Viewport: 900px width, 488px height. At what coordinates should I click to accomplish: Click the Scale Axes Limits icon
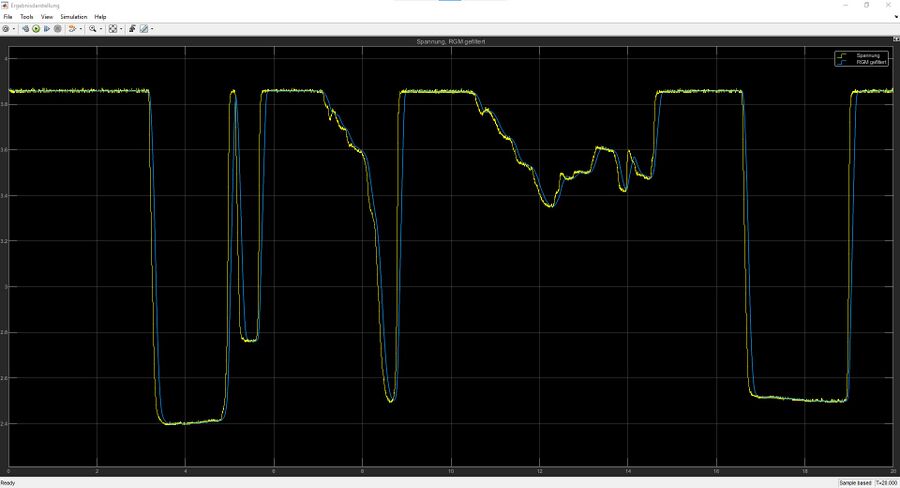point(112,29)
